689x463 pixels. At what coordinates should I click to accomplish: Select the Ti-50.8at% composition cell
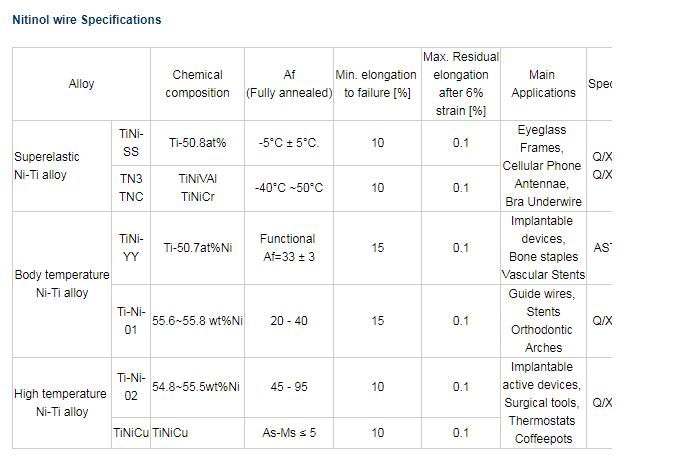click(x=197, y=143)
